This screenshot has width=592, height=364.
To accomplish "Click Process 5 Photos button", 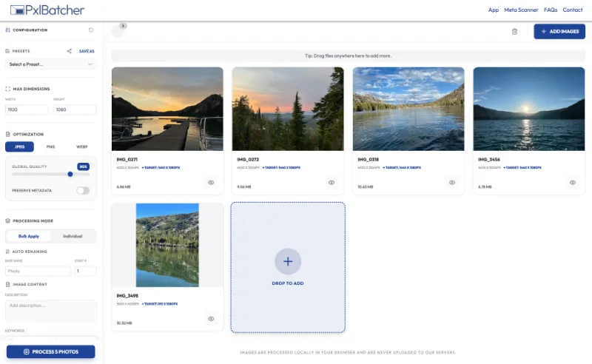I will tap(50, 351).
